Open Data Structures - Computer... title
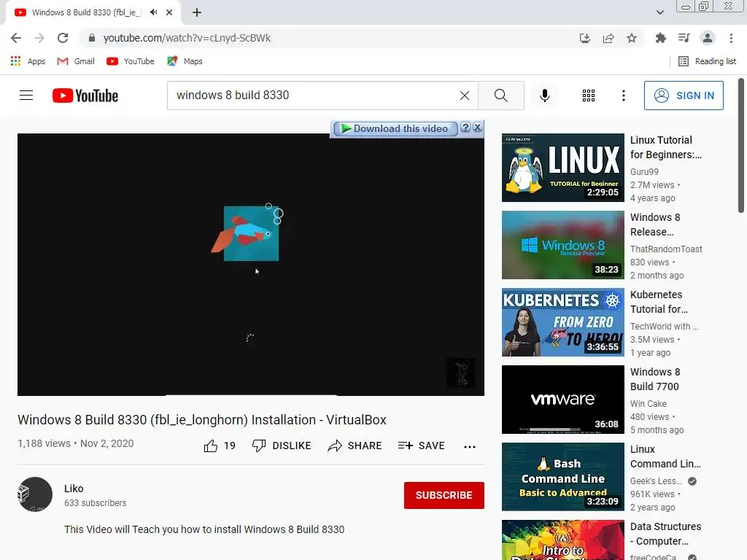 [665, 534]
